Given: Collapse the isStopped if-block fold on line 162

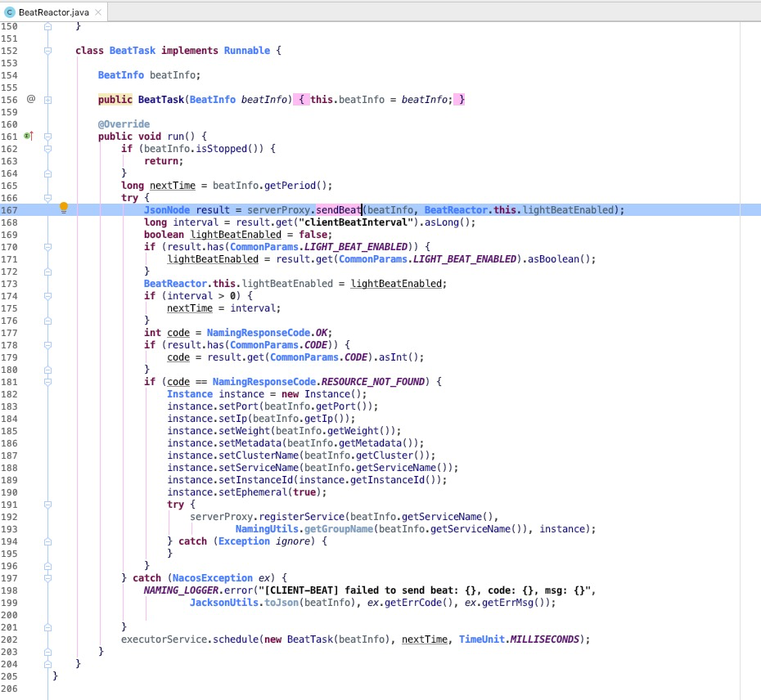Looking at the screenshot, I should point(47,149).
